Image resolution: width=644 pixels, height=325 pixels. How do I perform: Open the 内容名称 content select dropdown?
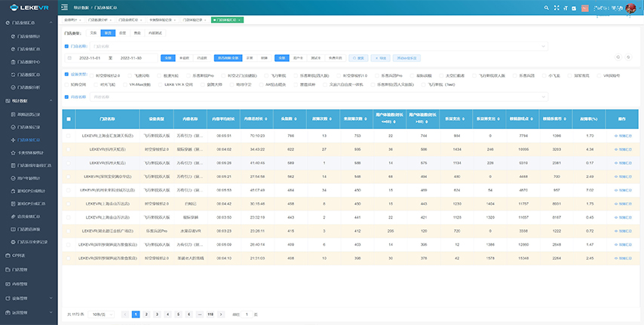319,97
